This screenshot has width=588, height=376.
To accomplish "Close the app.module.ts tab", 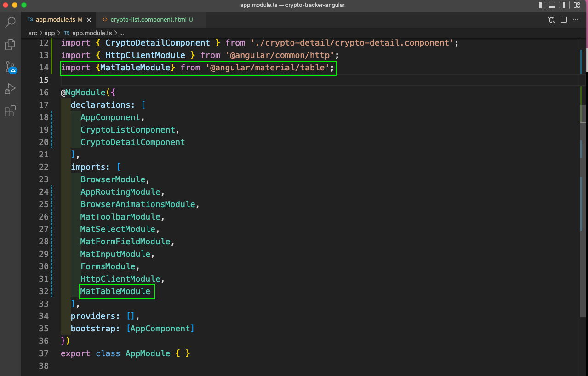I will coord(89,20).
